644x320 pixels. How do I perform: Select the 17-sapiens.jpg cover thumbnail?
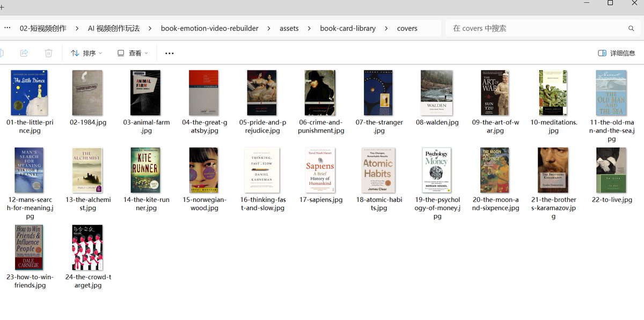pyautogui.click(x=320, y=171)
